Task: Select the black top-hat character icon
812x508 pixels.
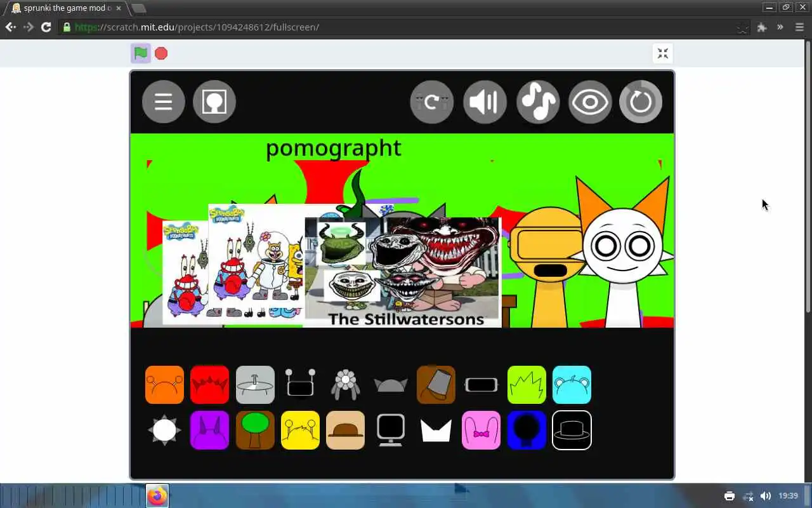Action: [572, 430]
